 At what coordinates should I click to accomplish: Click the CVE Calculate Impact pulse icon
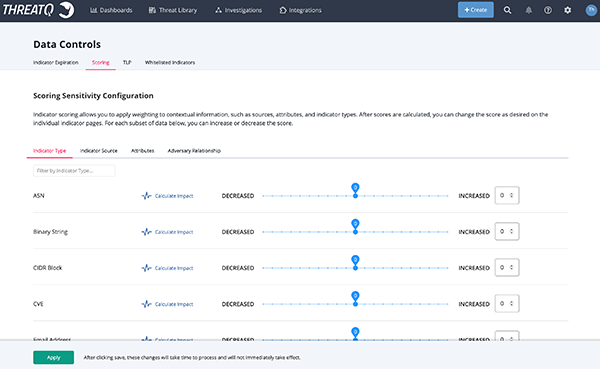click(147, 304)
